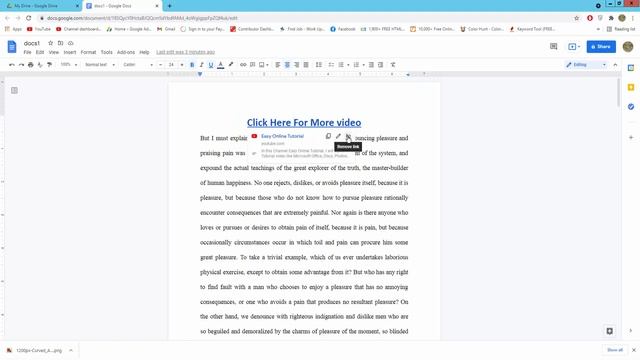Click the Insert link icon

tap(243, 64)
